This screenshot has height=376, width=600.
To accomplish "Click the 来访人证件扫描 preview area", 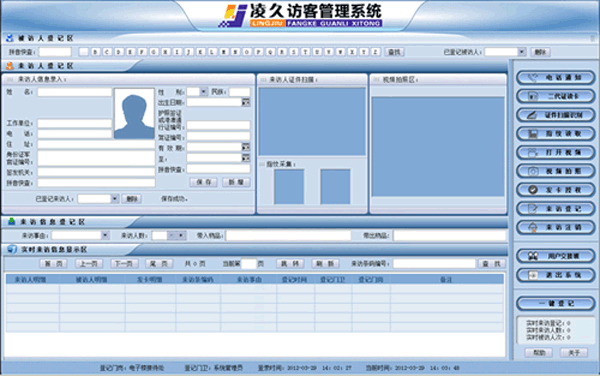I will pos(312,122).
